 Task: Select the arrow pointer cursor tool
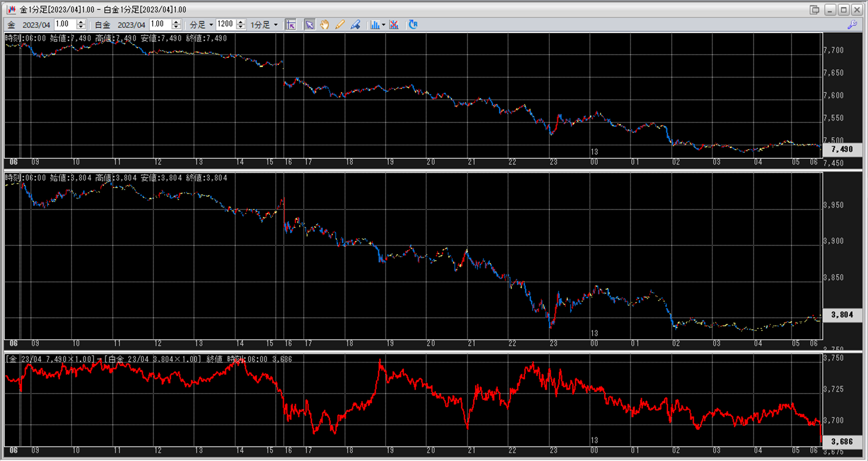pos(310,25)
